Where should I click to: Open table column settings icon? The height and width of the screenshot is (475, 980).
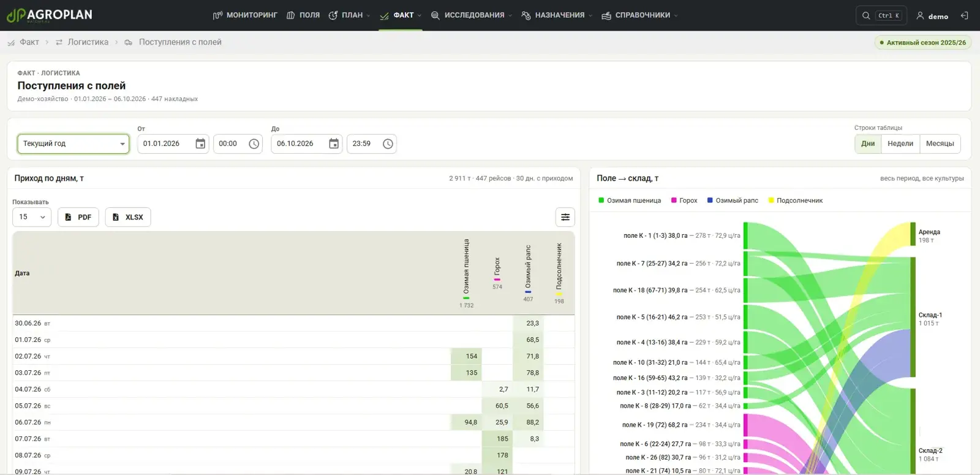pos(565,217)
